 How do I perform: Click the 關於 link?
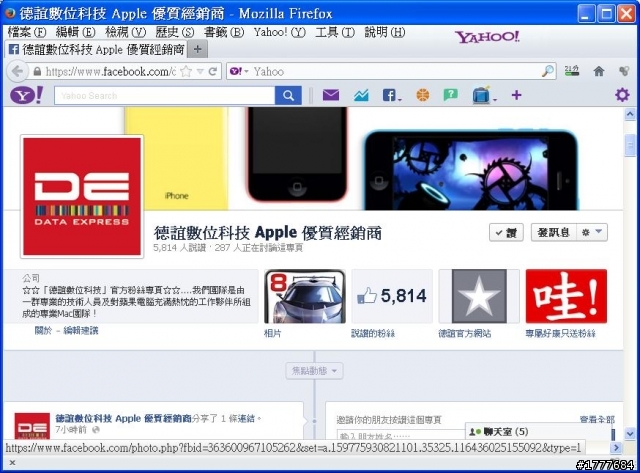coord(43,331)
